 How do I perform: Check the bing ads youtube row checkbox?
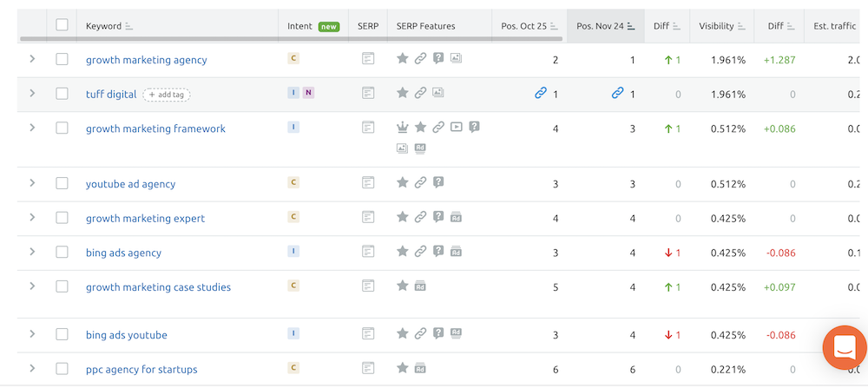[x=62, y=334]
